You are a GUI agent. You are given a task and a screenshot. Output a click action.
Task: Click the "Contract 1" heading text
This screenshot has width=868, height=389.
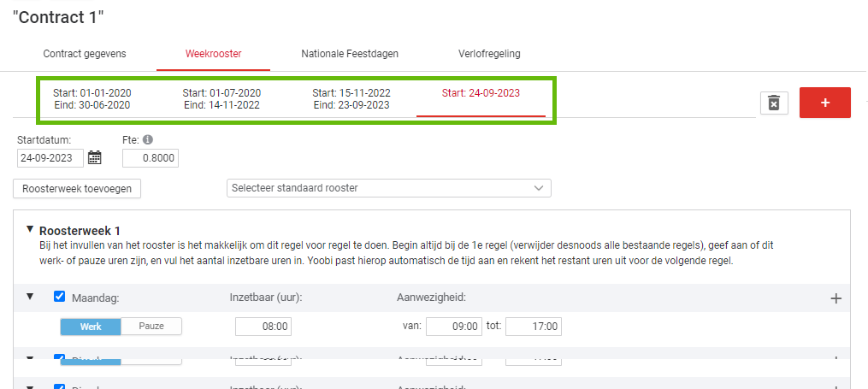[x=57, y=17]
